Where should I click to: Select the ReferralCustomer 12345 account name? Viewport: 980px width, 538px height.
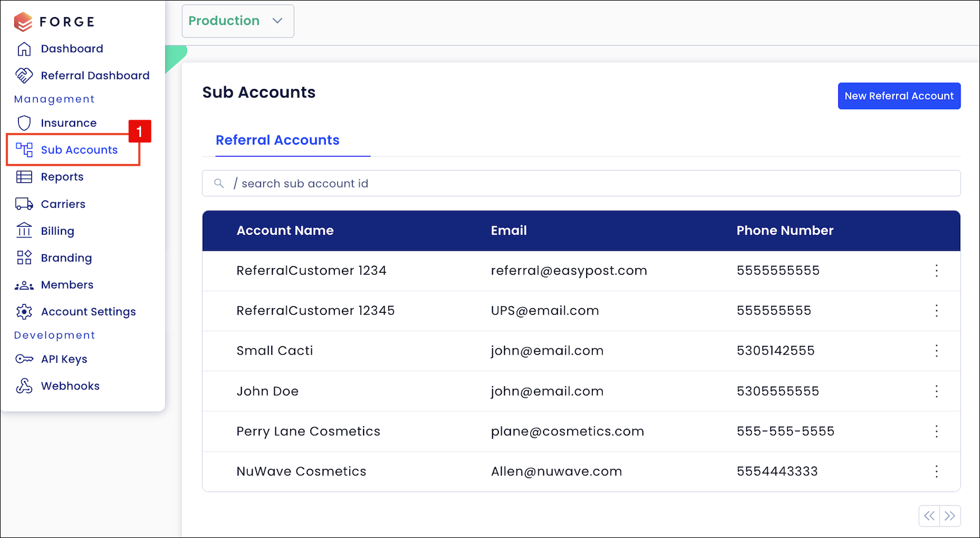coord(315,311)
